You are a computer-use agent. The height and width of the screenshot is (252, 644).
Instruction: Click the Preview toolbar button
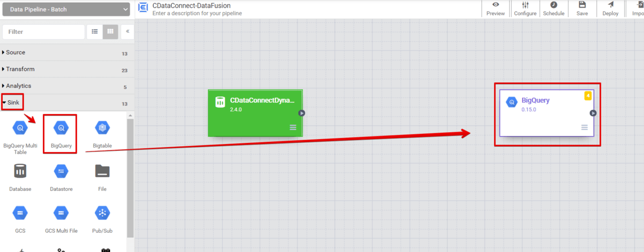point(495,9)
